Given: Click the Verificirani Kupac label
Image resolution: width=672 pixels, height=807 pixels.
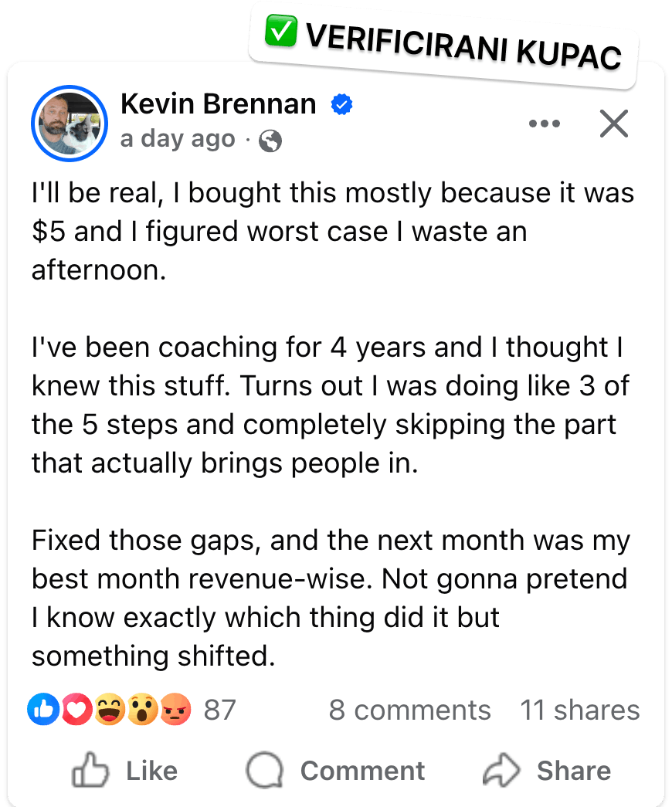Looking at the screenshot, I should click(463, 46).
